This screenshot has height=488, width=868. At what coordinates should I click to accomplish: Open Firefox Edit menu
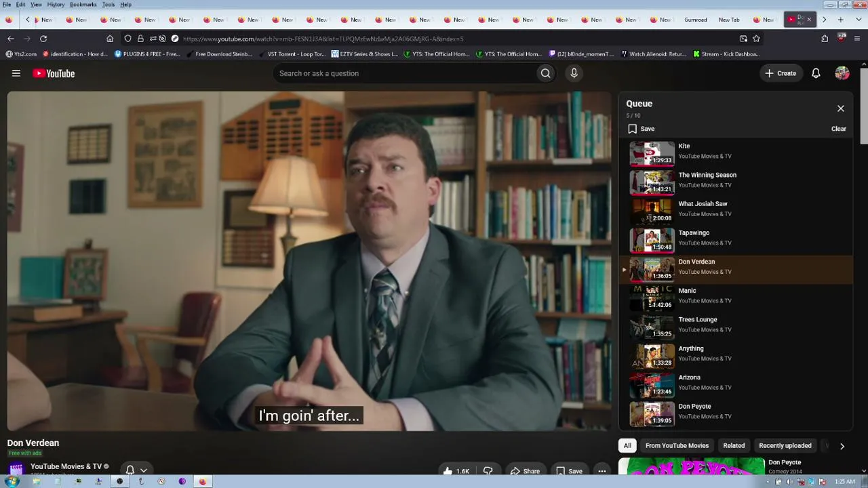coord(21,5)
